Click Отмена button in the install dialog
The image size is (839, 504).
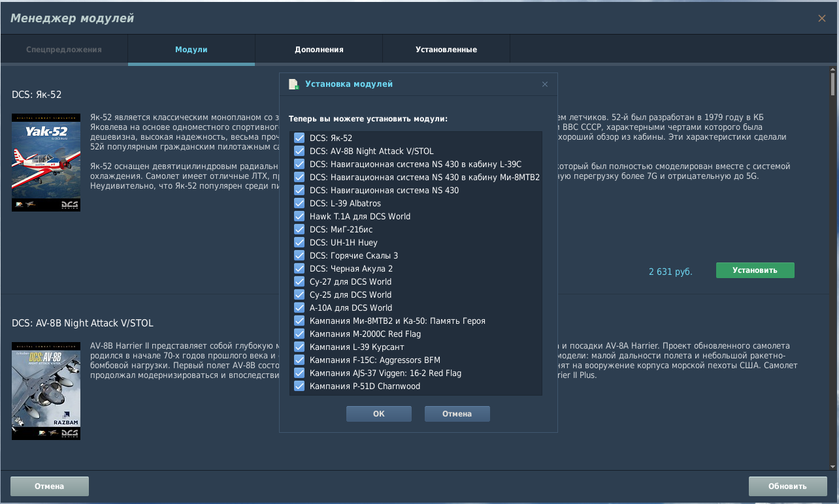[x=457, y=414]
